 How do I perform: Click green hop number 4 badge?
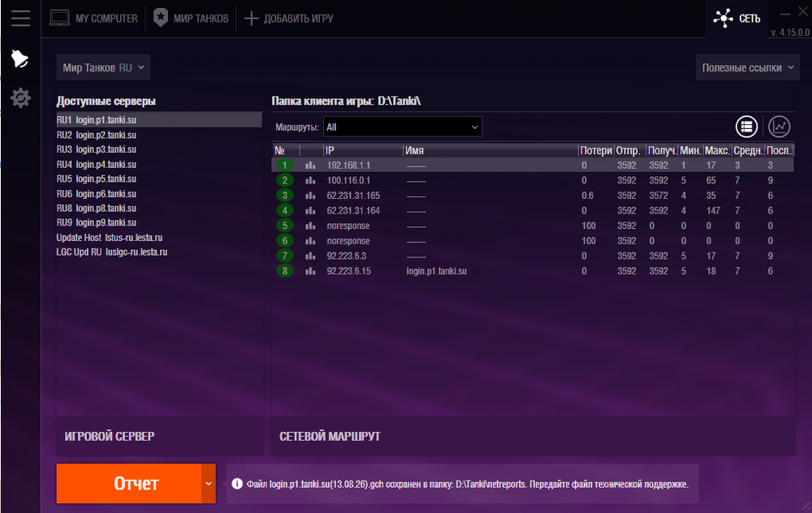[284, 210]
